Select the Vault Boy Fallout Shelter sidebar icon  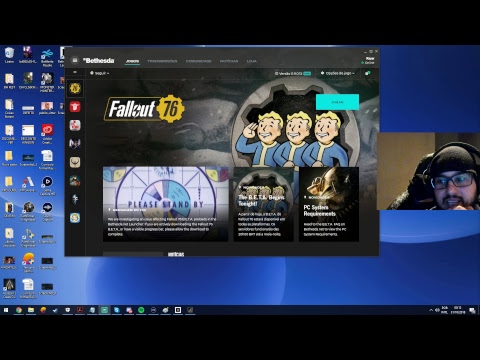coord(75,218)
